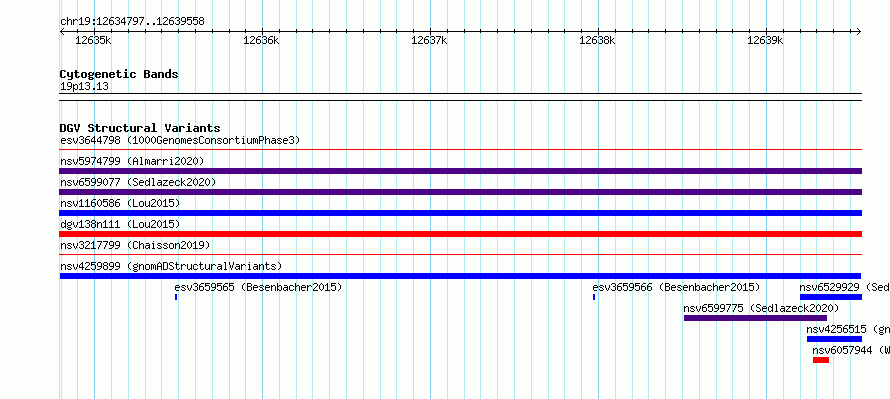Image resolution: width=890 pixels, height=399 pixels.
Task: Select the nsv6599077 Sedlazeck2020 purple bar
Action: [460, 192]
